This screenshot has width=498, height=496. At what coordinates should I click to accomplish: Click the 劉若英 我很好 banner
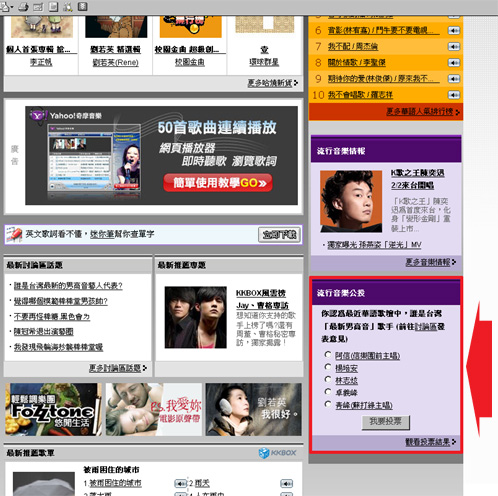tap(253, 409)
